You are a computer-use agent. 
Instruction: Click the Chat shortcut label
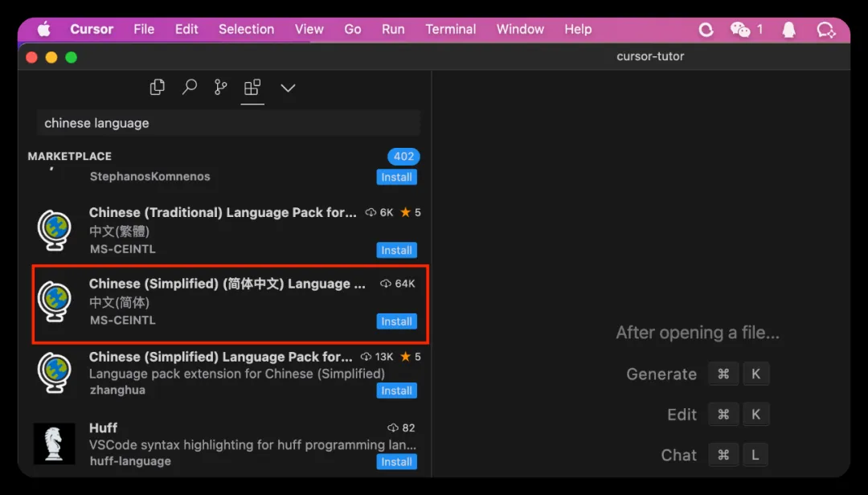678,455
